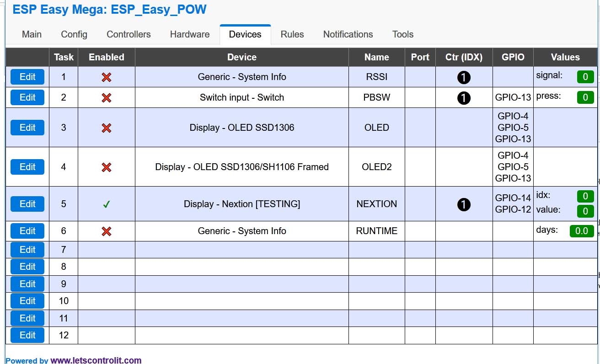The width and height of the screenshot is (600, 364).
Task: Click the red X for task 2 PBSW
Action: [x=107, y=97]
